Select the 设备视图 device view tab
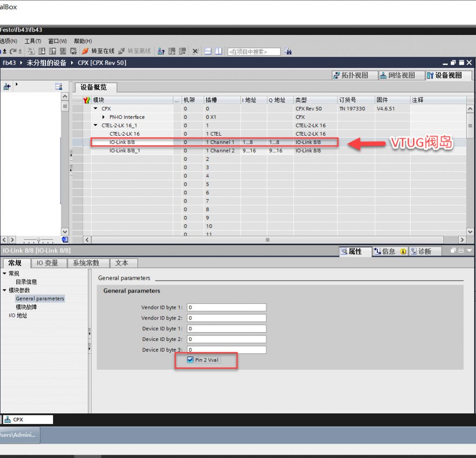476x458 pixels. point(448,75)
